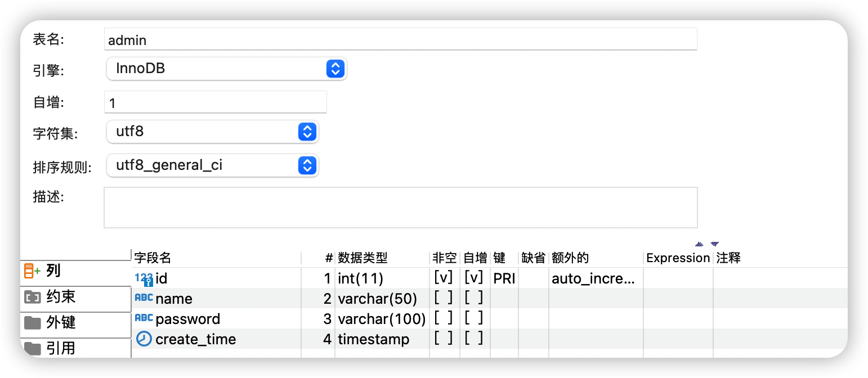Select the PRI key cell in id row
The height and width of the screenshot is (378, 868).
pos(503,277)
